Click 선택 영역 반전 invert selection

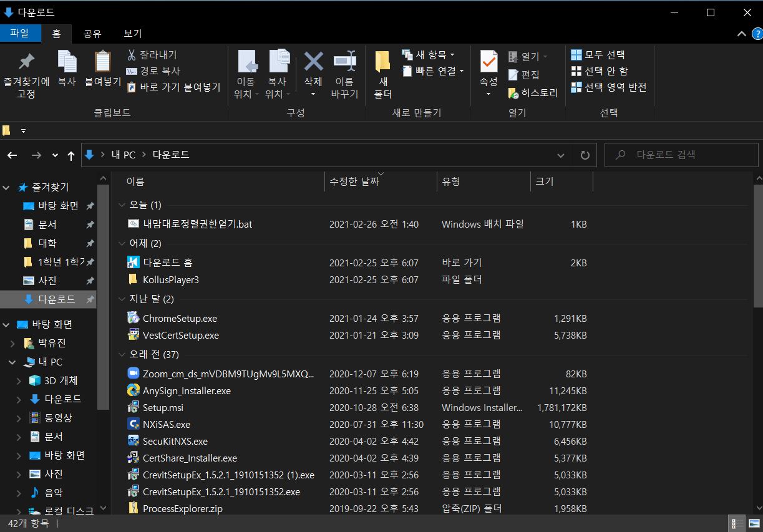pyautogui.click(x=609, y=87)
